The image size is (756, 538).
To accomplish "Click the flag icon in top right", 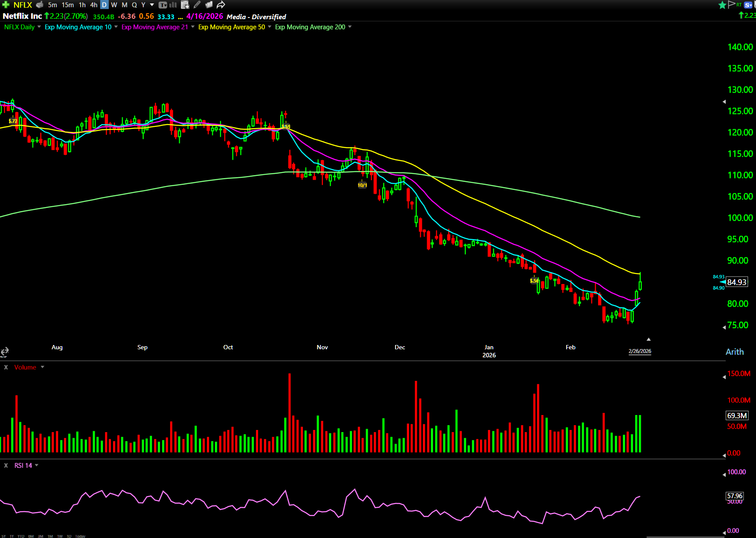I will 731,4.
